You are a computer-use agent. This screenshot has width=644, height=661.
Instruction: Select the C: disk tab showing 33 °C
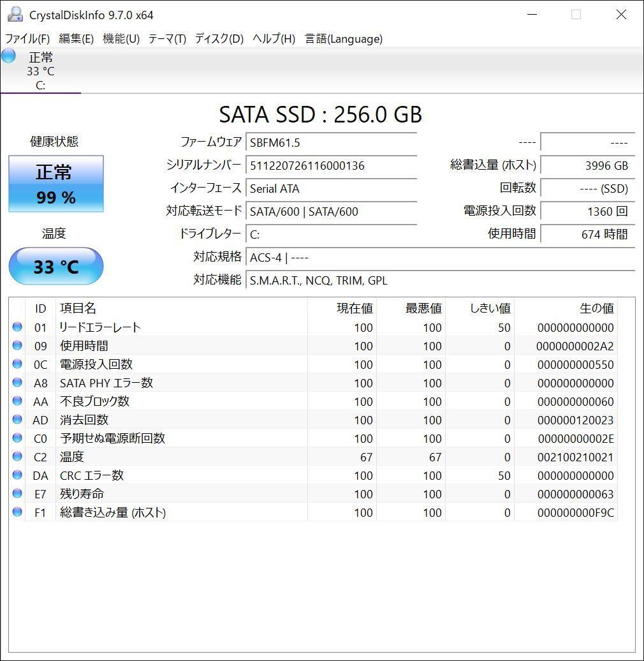(x=40, y=71)
